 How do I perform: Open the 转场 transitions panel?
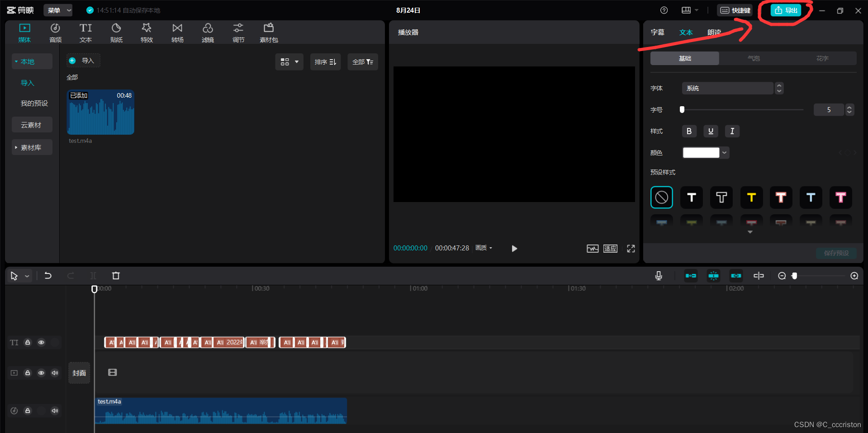(177, 33)
